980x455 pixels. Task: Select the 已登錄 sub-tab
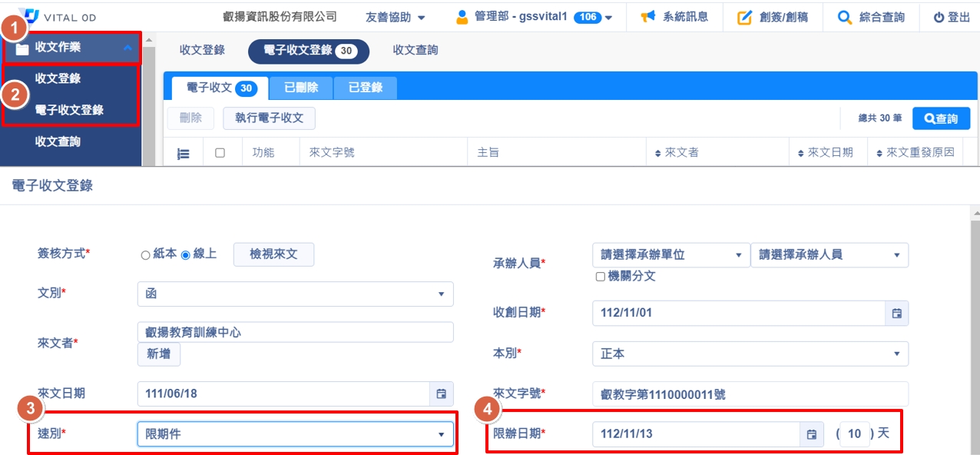(366, 88)
